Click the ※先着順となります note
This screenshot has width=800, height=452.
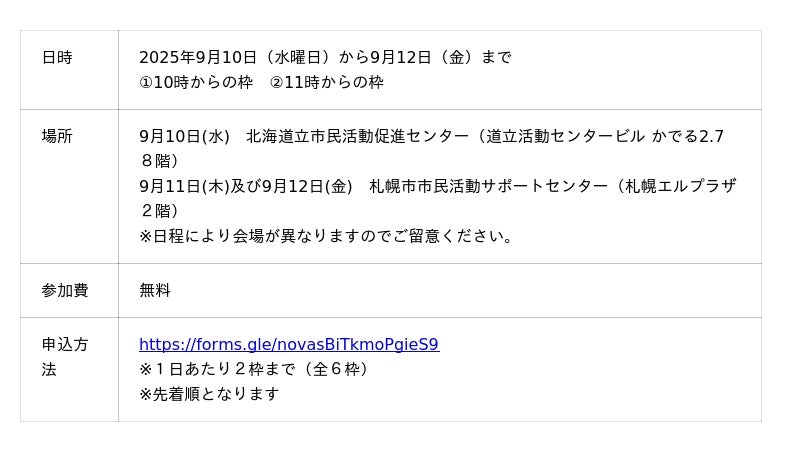click(x=209, y=394)
